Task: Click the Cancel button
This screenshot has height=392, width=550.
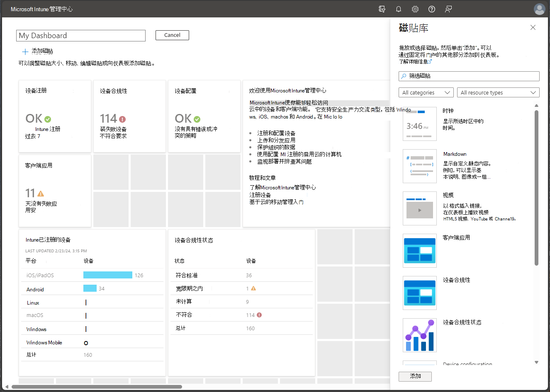Action: (172, 35)
